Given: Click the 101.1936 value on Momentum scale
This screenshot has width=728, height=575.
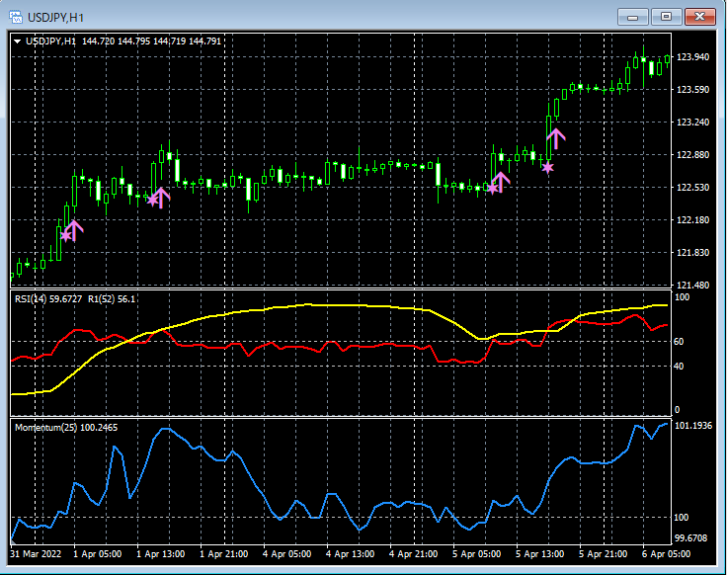Looking at the screenshot, I should tap(695, 425).
